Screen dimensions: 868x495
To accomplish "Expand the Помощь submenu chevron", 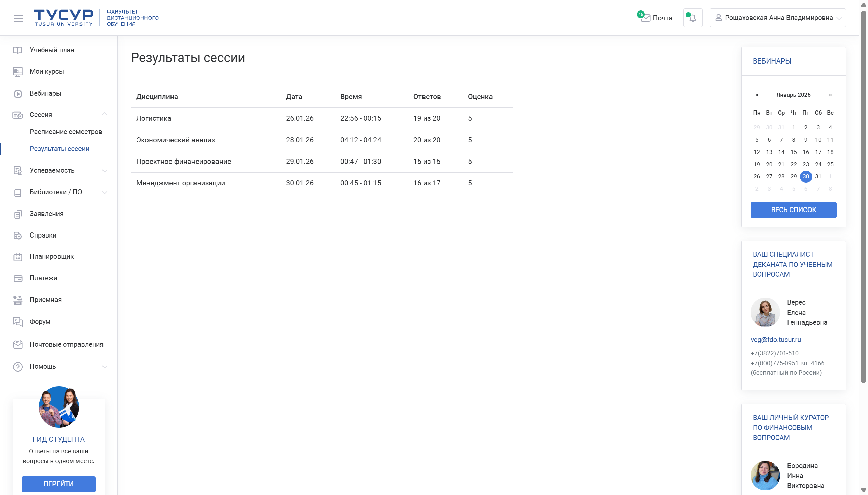I will (x=105, y=367).
